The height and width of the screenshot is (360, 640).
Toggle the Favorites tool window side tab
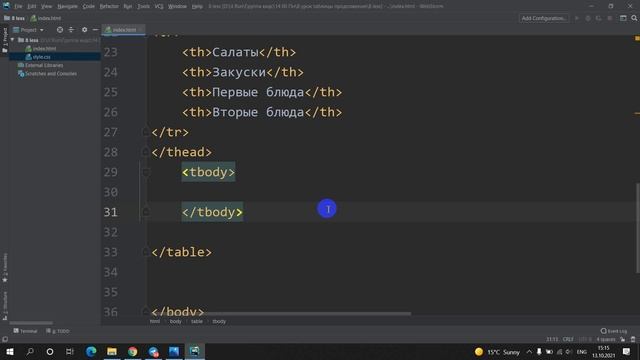(5, 268)
